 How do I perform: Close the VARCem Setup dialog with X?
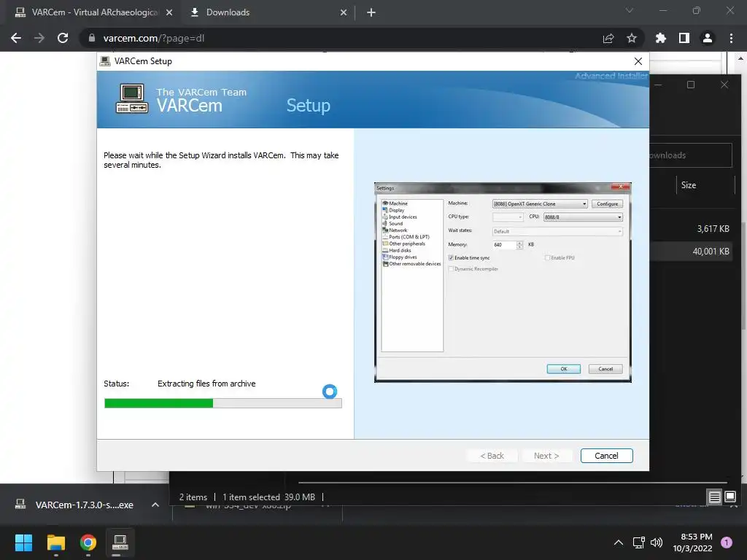(x=638, y=61)
